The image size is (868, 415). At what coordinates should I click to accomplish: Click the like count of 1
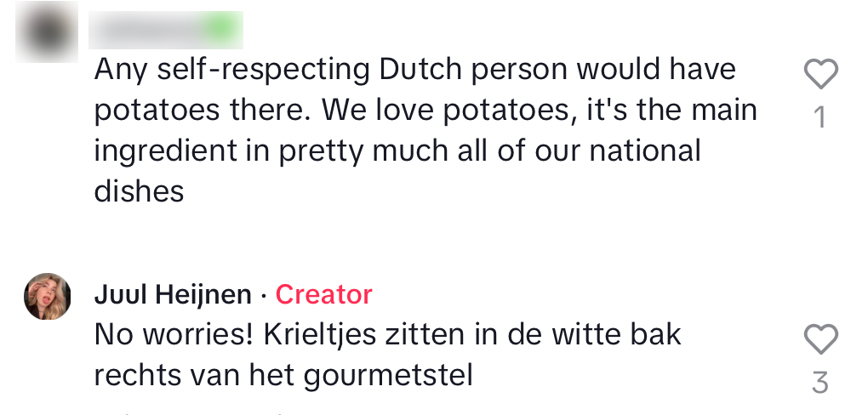[x=820, y=117]
